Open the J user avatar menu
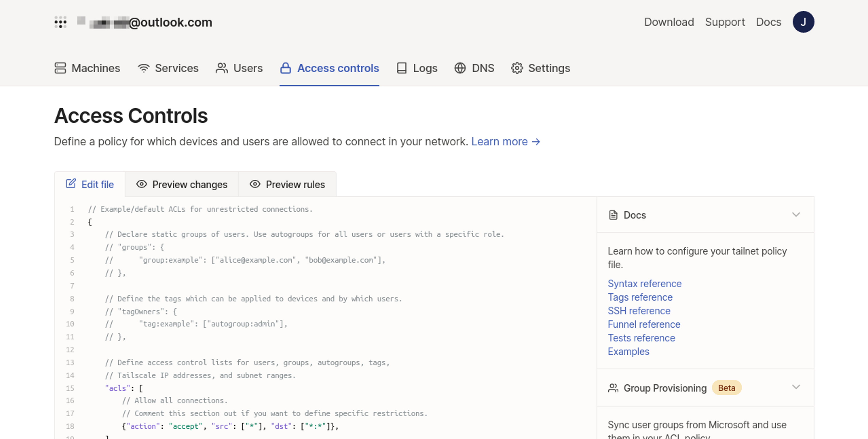This screenshot has width=868, height=439. [803, 22]
